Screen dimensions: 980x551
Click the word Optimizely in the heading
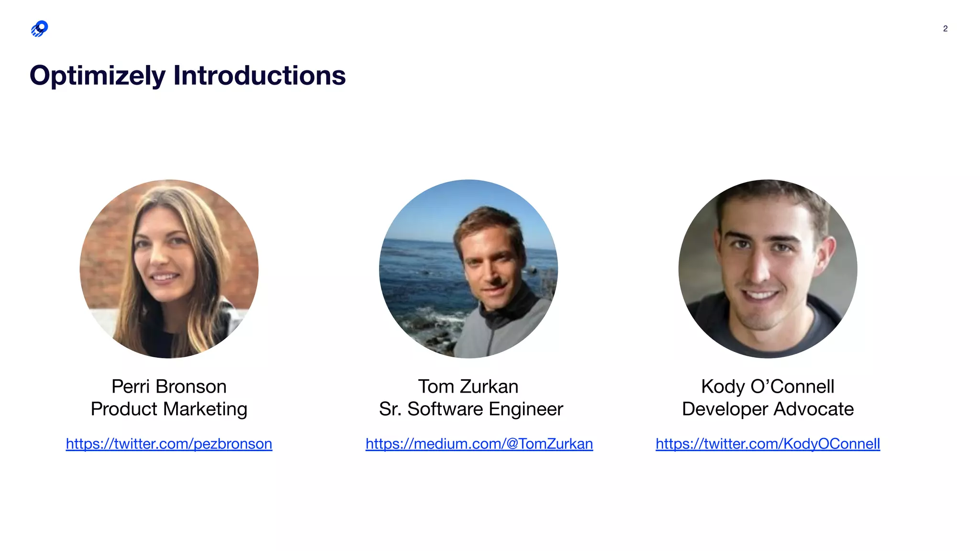point(98,76)
